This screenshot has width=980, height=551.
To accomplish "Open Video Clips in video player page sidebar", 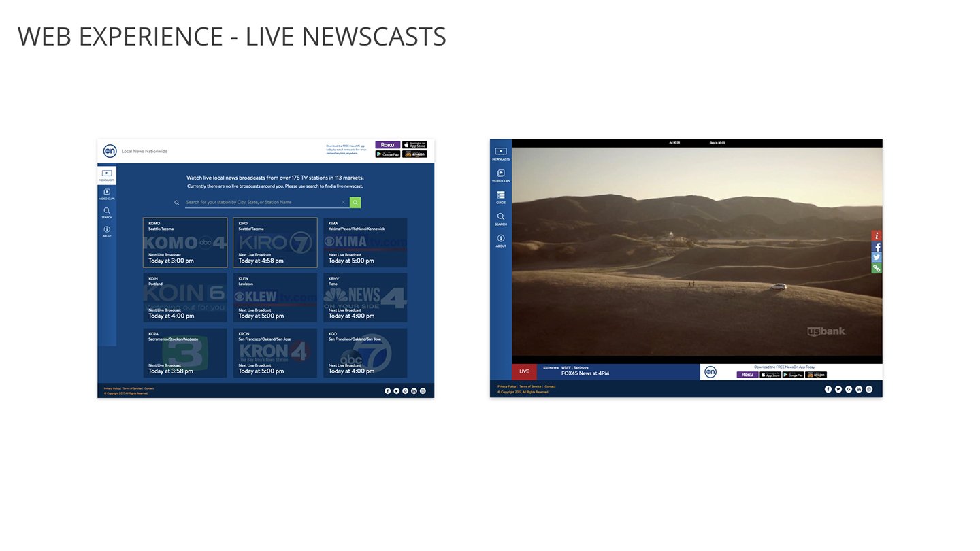I will (x=501, y=176).
